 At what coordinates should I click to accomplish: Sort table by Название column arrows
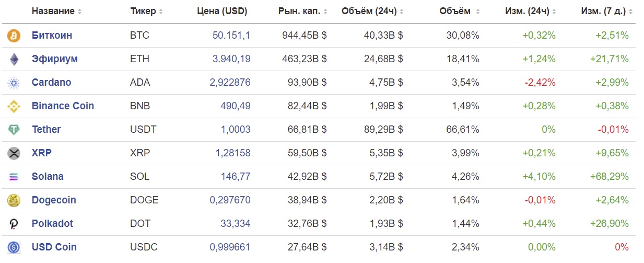pos(79,12)
